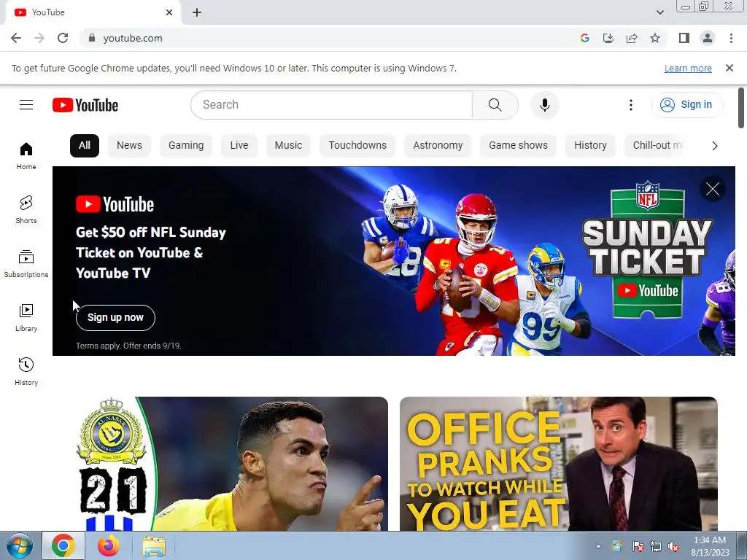The image size is (747, 560).
Task: Select the All category chip
Action: coord(85,145)
